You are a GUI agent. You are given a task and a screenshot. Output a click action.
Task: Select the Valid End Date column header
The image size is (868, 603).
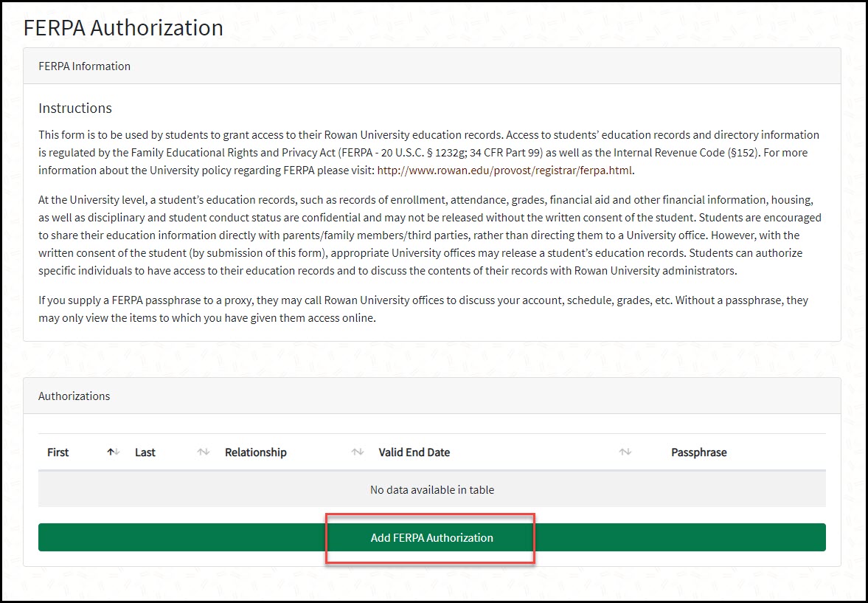pyautogui.click(x=414, y=452)
